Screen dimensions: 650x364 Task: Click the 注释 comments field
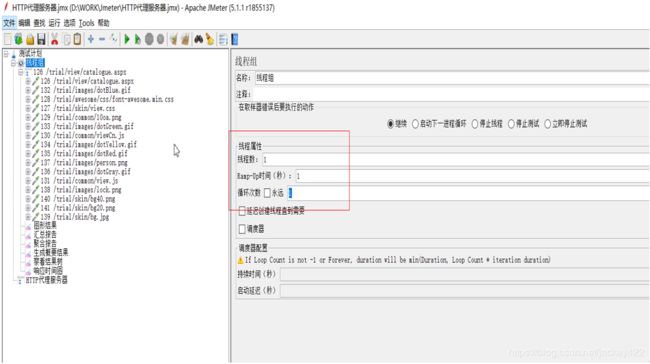coord(452,95)
